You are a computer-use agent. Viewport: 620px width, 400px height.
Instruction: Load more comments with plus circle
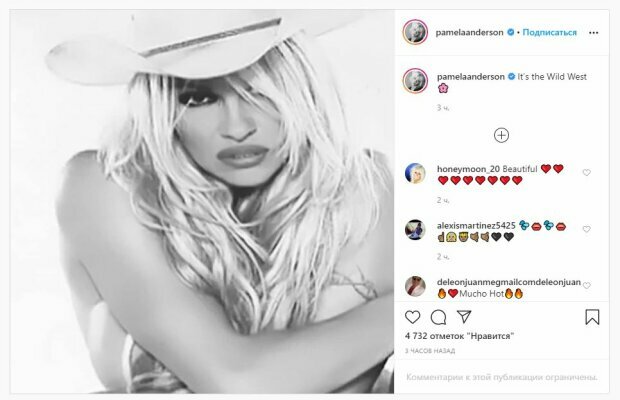501,136
